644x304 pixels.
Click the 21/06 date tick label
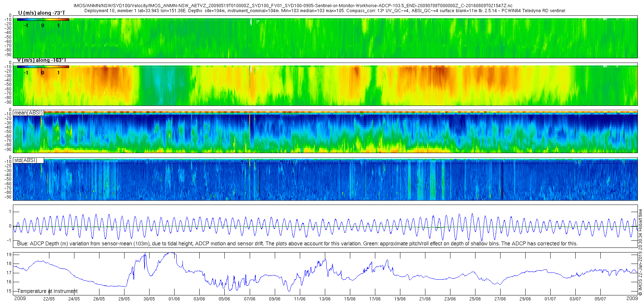(425, 299)
